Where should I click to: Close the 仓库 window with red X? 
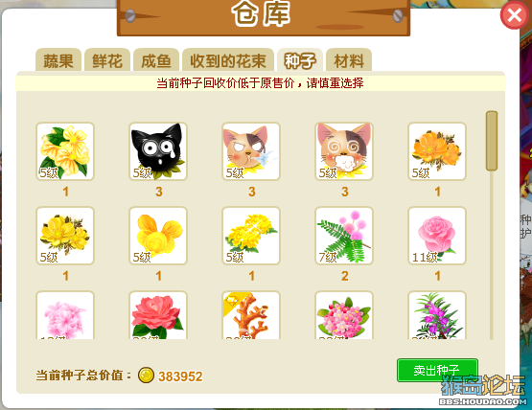[515, 15]
